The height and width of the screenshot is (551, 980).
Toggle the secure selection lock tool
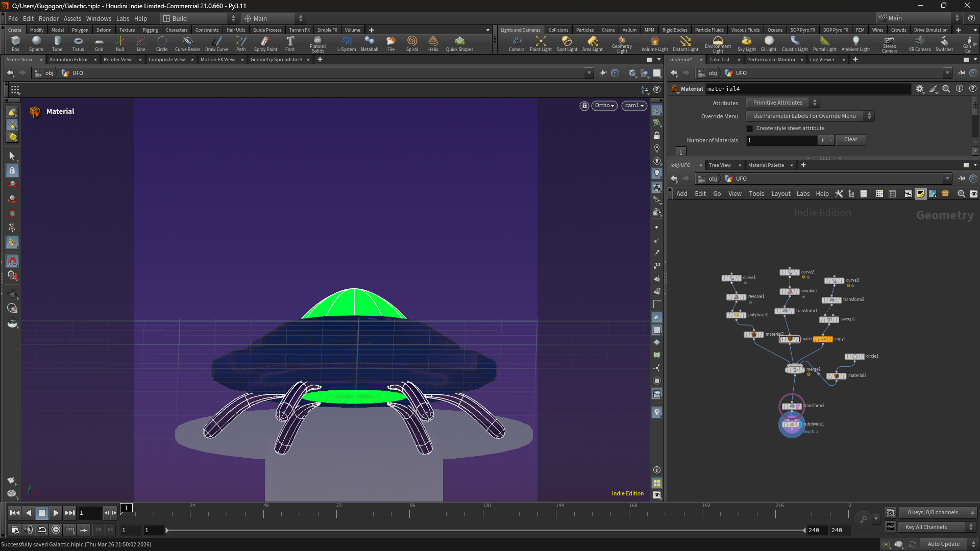click(x=12, y=171)
